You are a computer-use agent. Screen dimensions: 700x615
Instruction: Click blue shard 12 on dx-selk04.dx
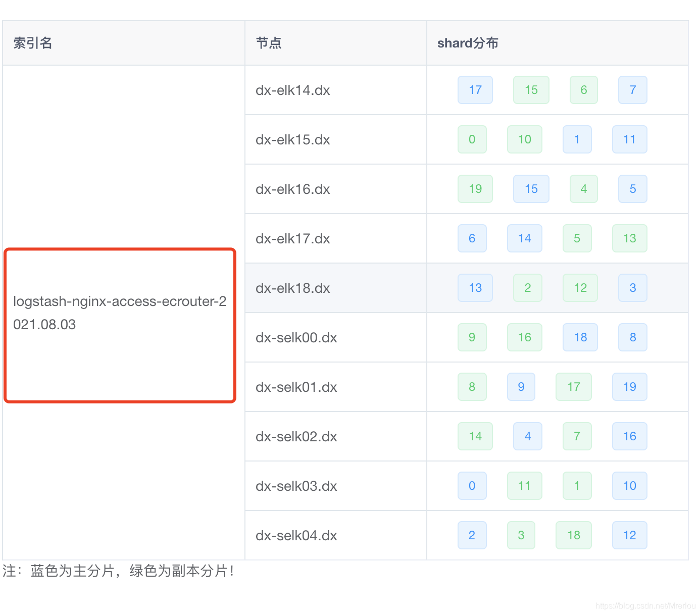click(x=630, y=535)
